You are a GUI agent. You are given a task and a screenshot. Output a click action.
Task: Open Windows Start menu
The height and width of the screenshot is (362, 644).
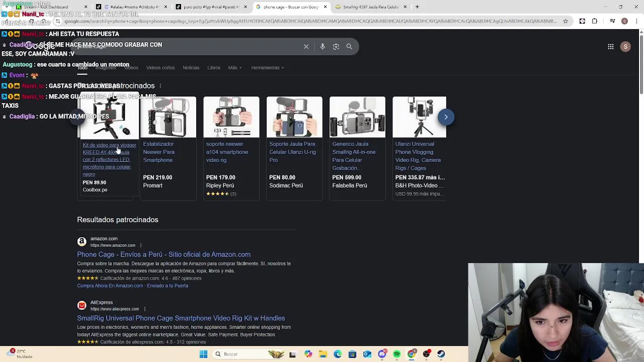(x=203, y=354)
